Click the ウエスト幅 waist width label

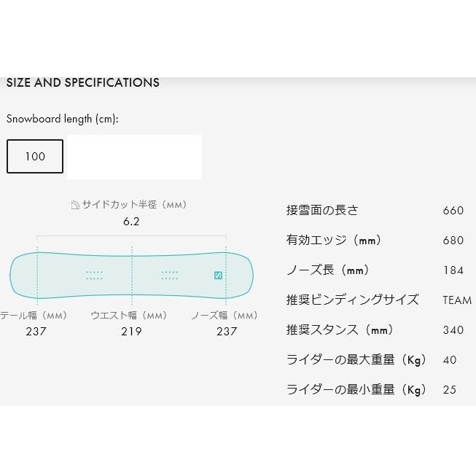click(x=128, y=316)
